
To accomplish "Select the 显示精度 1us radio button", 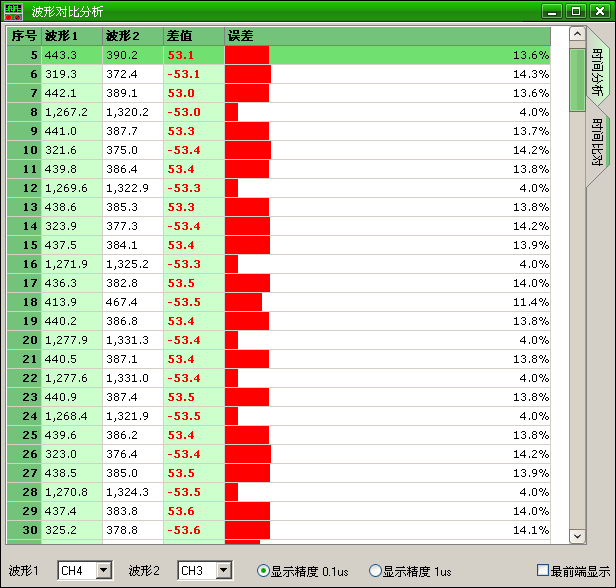I will tap(376, 571).
